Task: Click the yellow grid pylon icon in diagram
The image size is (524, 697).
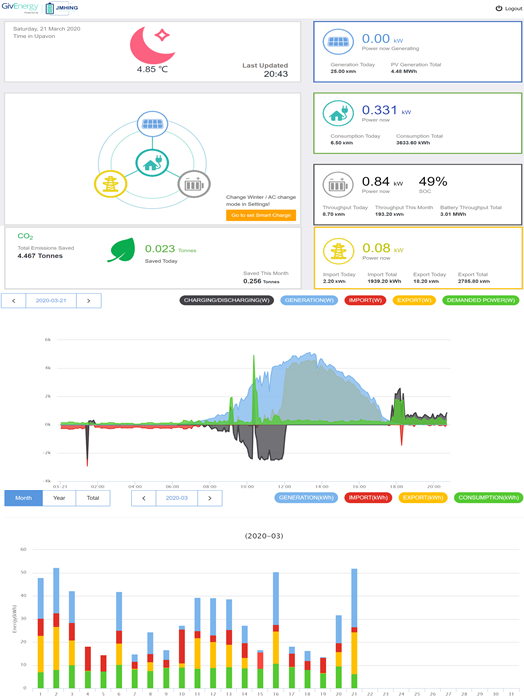Action: (110, 184)
